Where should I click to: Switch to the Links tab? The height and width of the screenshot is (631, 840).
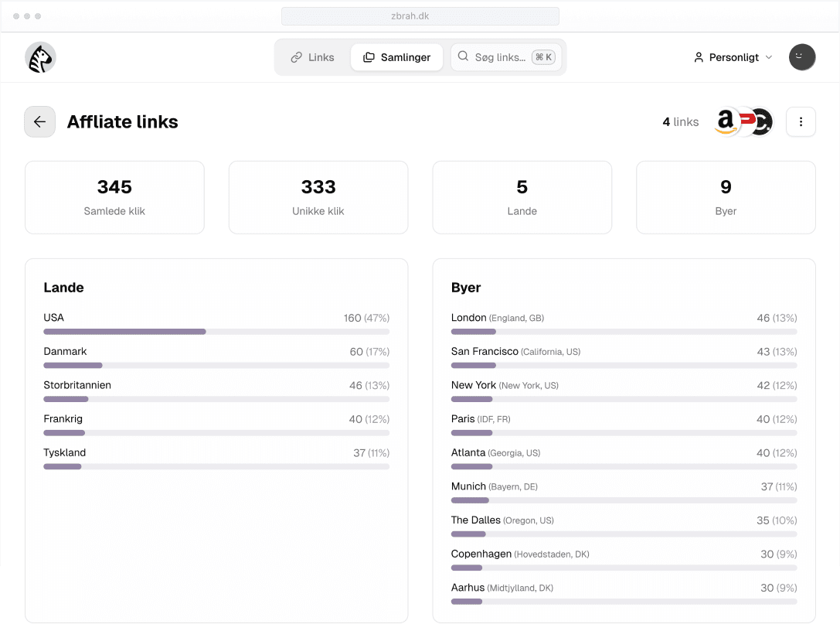[x=312, y=57]
